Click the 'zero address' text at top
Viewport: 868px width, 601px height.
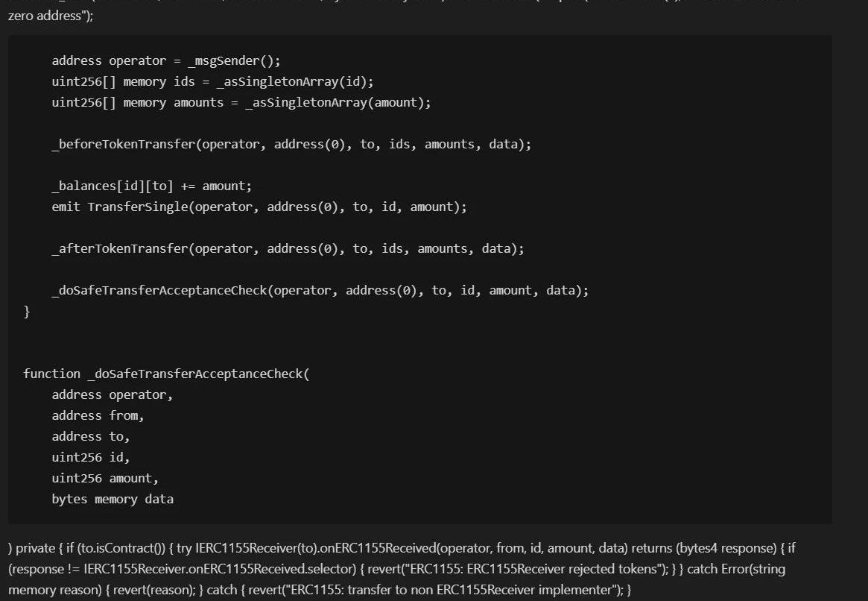43,16
